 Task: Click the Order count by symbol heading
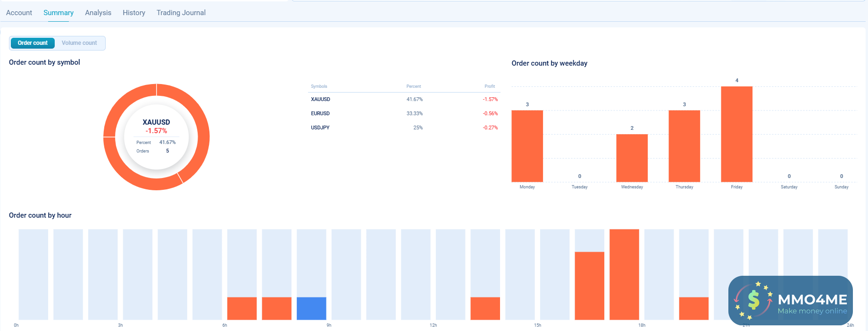(x=44, y=62)
